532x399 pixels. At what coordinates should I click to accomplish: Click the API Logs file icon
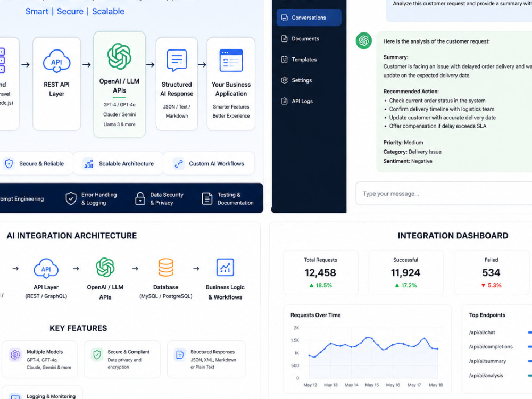[284, 101]
